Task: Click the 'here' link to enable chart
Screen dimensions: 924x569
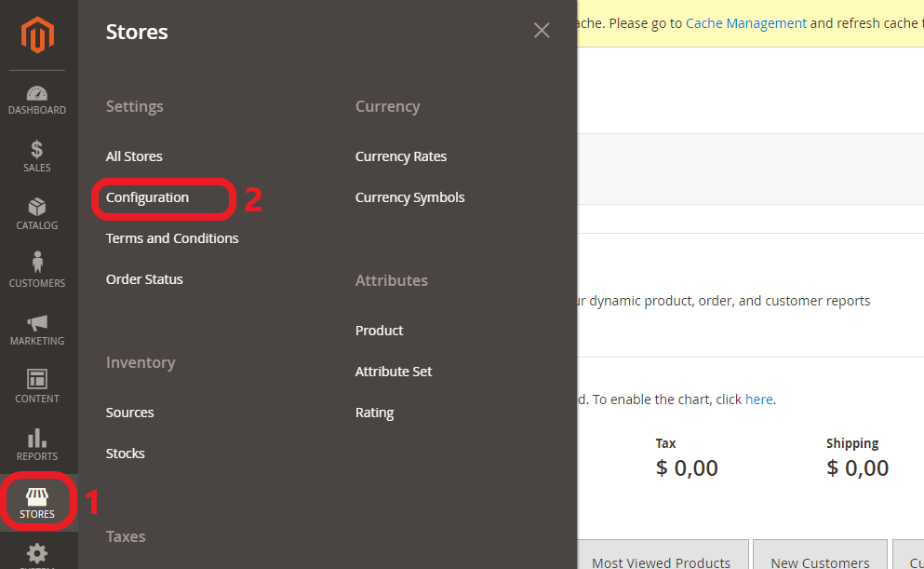Action: tap(758, 400)
